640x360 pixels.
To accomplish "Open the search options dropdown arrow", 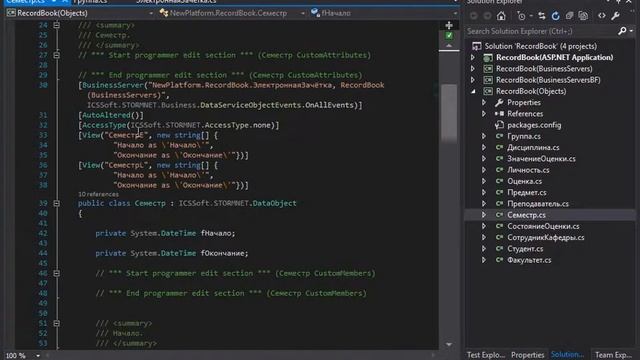I will coord(631,31).
